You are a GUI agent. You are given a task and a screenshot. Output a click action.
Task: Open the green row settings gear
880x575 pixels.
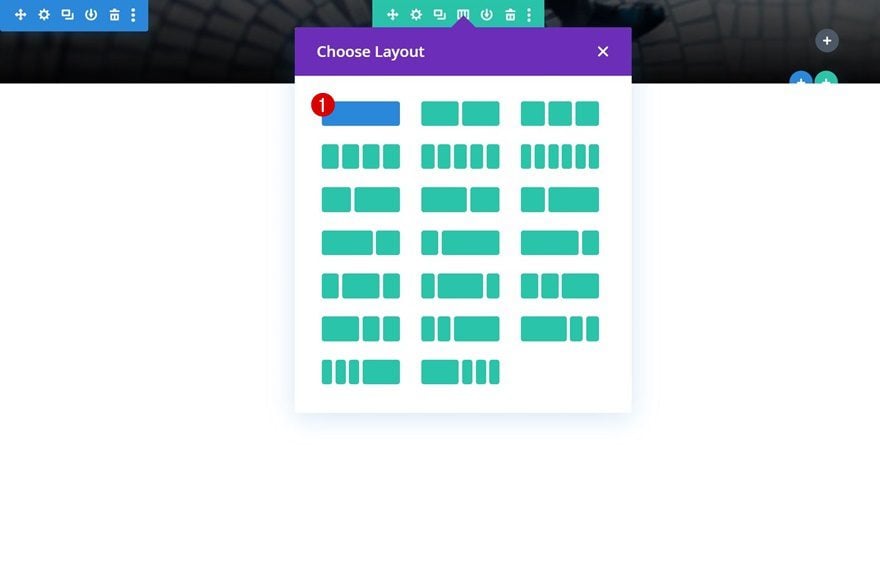[x=416, y=15]
